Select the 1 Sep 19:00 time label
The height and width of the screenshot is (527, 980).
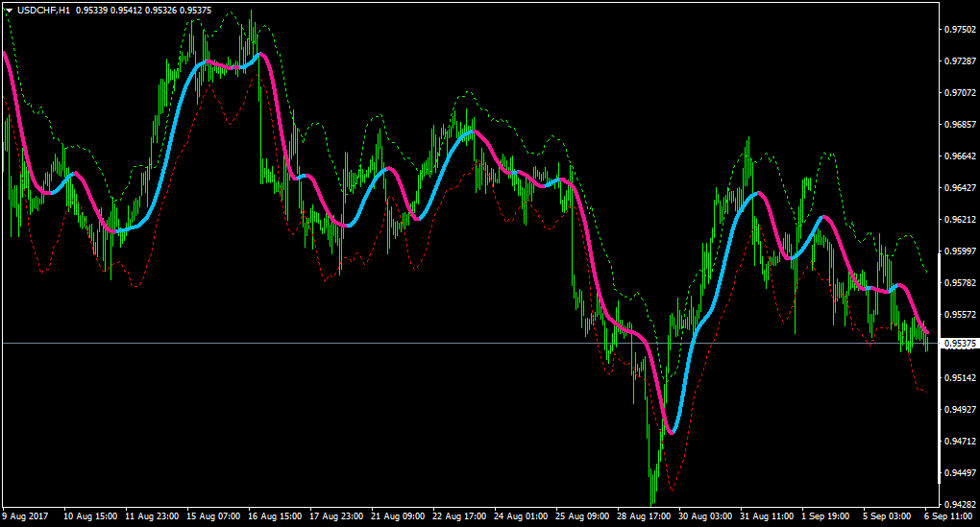[x=825, y=516]
